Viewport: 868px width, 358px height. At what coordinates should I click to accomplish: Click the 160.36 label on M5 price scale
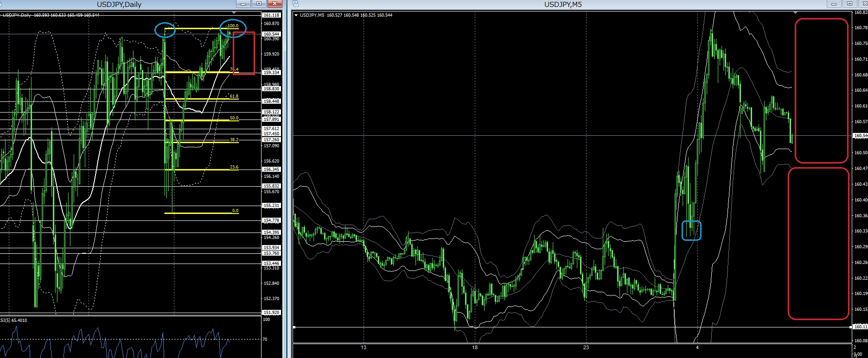(861, 215)
